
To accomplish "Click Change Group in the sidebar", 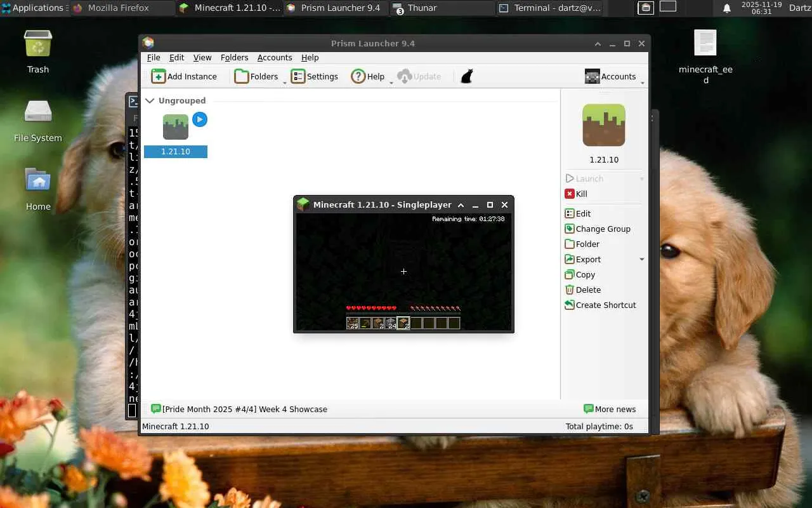I will click(598, 229).
